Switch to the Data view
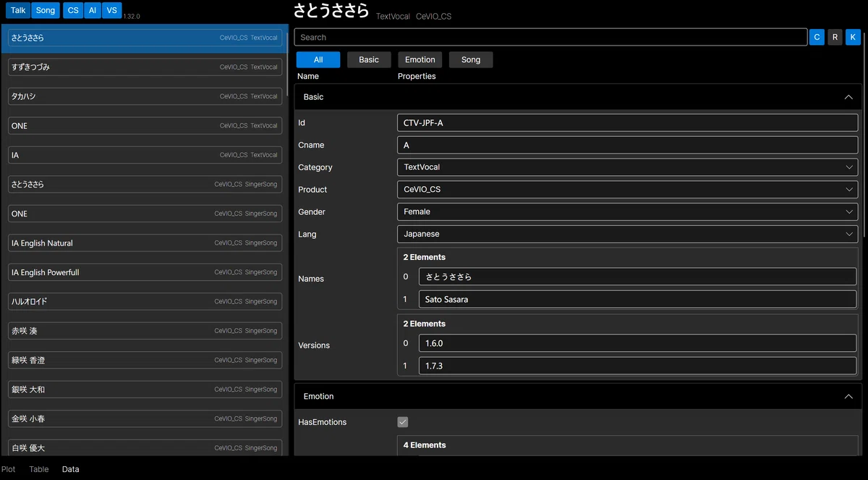 click(70, 469)
